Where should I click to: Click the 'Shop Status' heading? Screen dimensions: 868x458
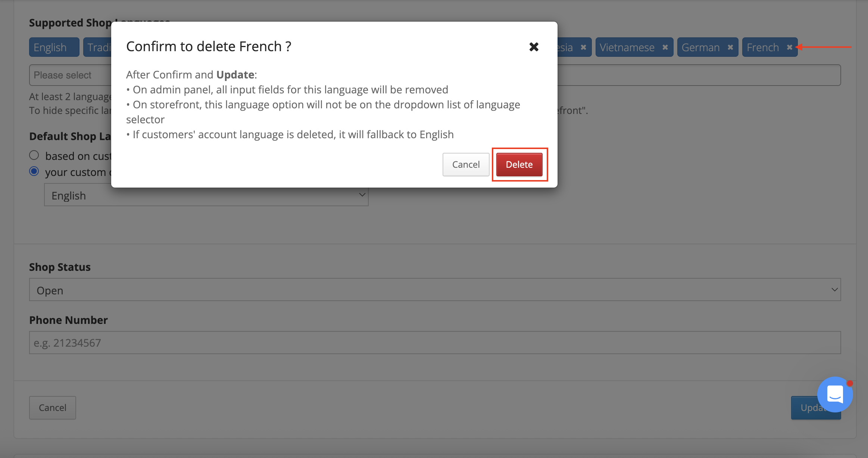60,267
